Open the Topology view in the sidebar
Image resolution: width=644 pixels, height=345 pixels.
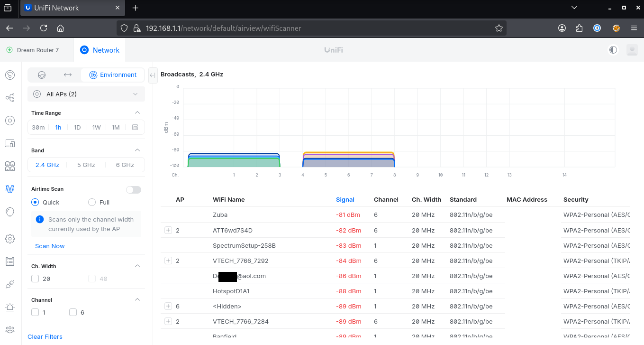pos(9,97)
